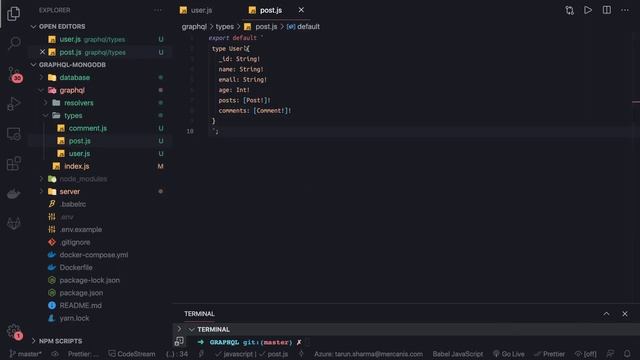Viewport: 640px width, 360px height.
Task: Click the types breadcrumb segment
Action: coord(224,27)
